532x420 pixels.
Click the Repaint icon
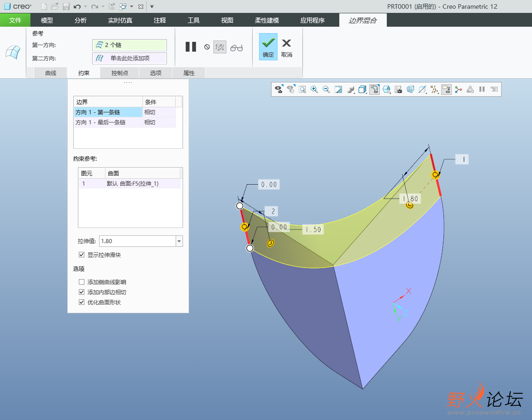coord(338,89)
